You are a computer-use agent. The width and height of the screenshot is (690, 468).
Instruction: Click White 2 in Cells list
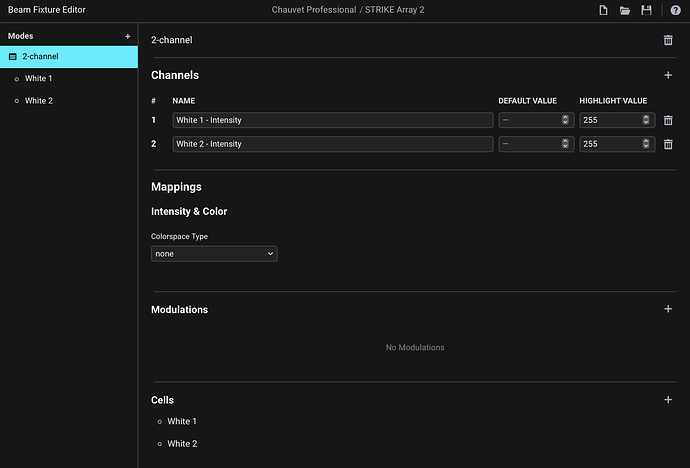(x=181, y=444)
